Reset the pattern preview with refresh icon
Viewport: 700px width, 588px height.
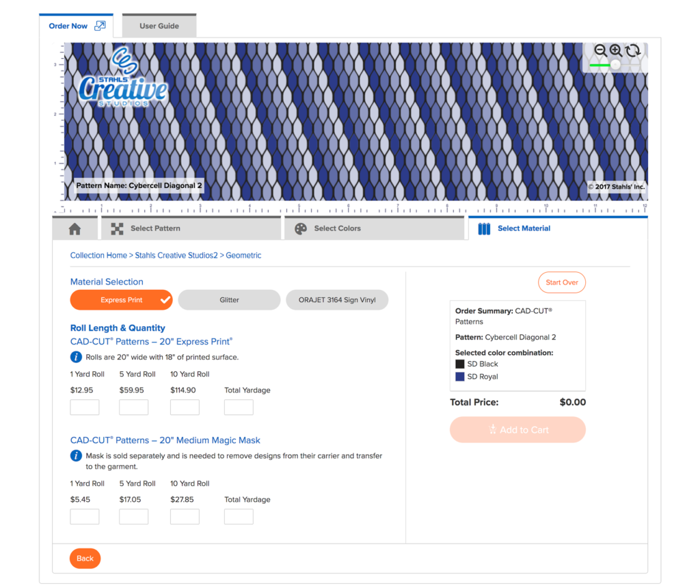pos(632,51)
